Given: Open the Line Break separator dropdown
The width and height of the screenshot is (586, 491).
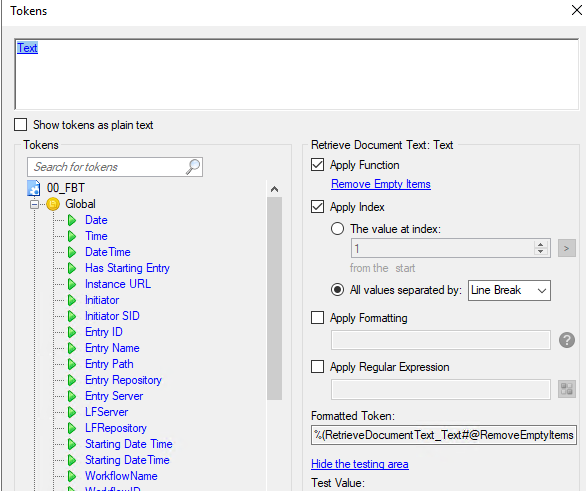Looking at the screenshot, I should point(509,290).
